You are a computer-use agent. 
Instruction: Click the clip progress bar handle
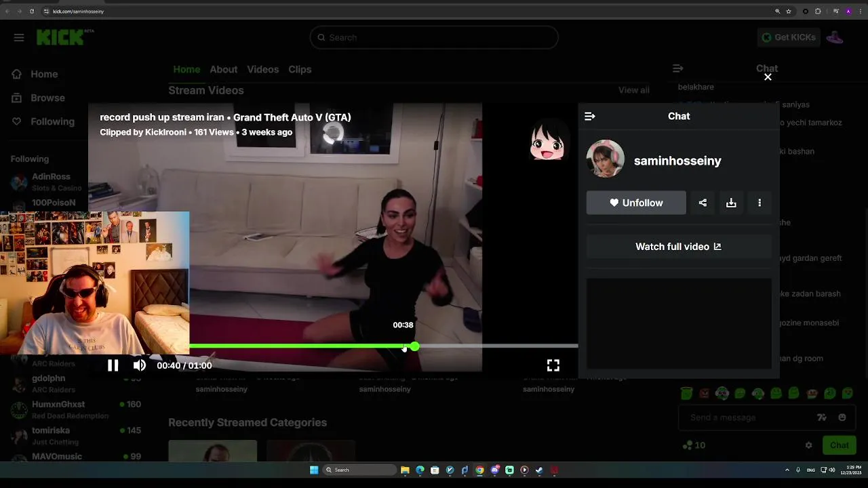click(x=414, y=346)
